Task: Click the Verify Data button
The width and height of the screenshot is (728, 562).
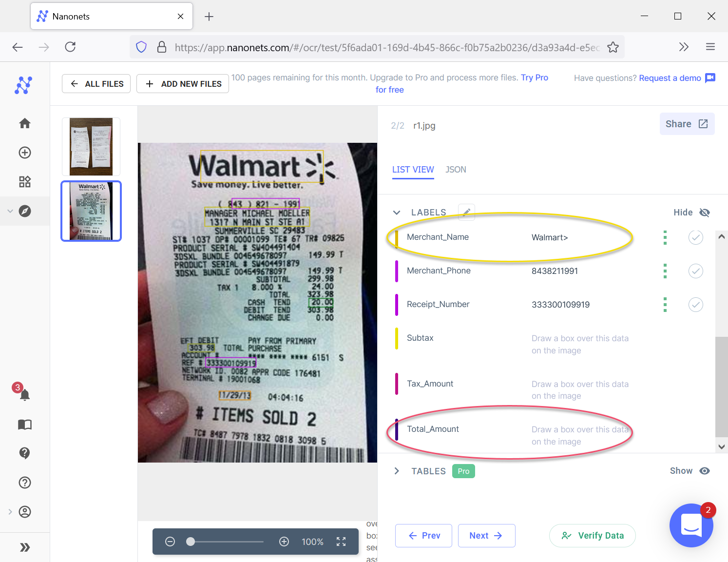Action: coord(592,536)
